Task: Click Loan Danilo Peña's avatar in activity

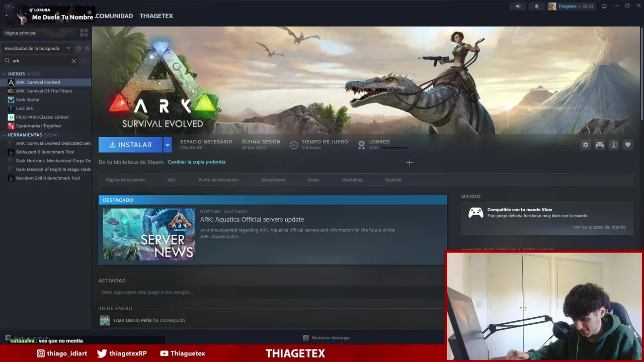Action: 105,320
